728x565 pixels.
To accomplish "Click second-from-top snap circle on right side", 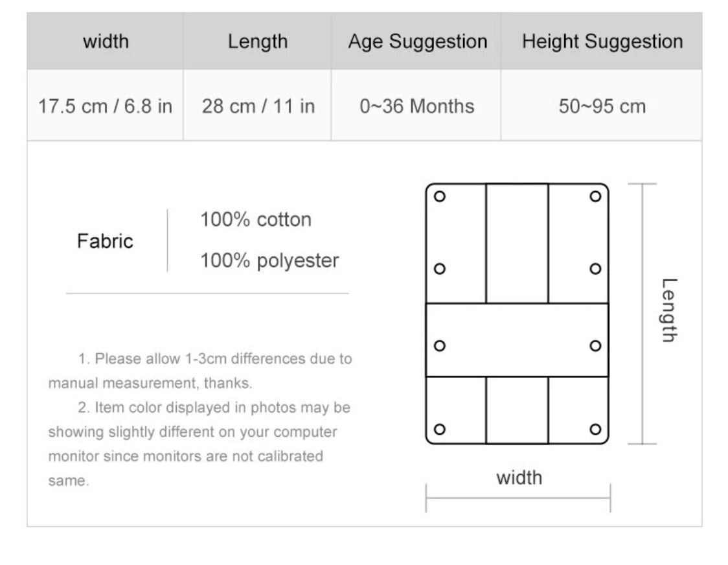I will click(x=595, y=269).
